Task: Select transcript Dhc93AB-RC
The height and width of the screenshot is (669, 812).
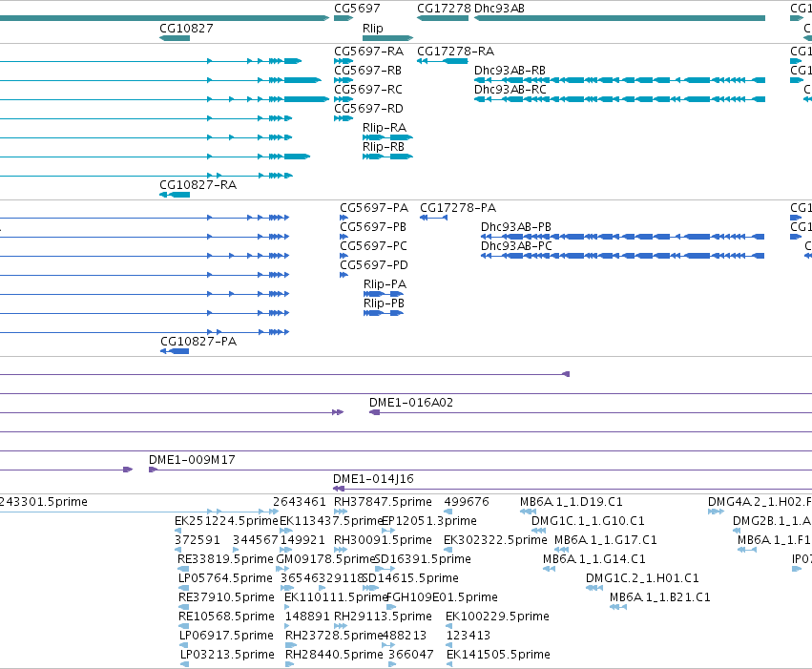Action: [510, 90]
